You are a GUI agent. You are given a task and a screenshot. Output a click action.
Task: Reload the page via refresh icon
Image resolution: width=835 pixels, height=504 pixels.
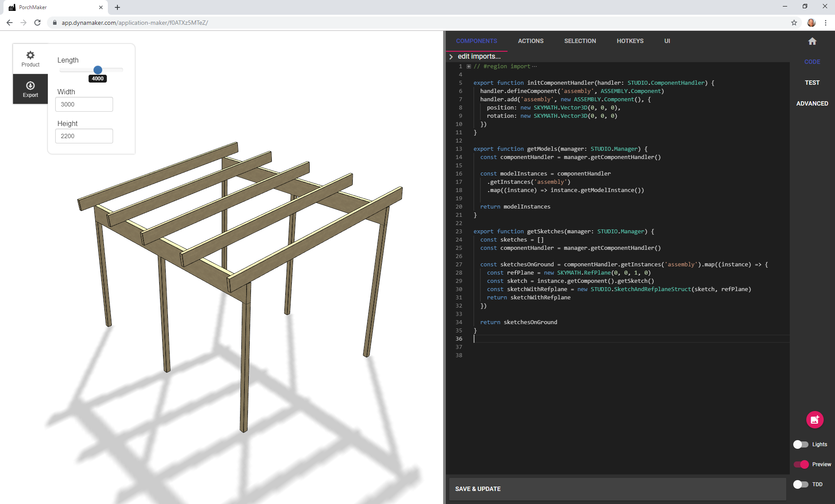click(x=37, y=23)
